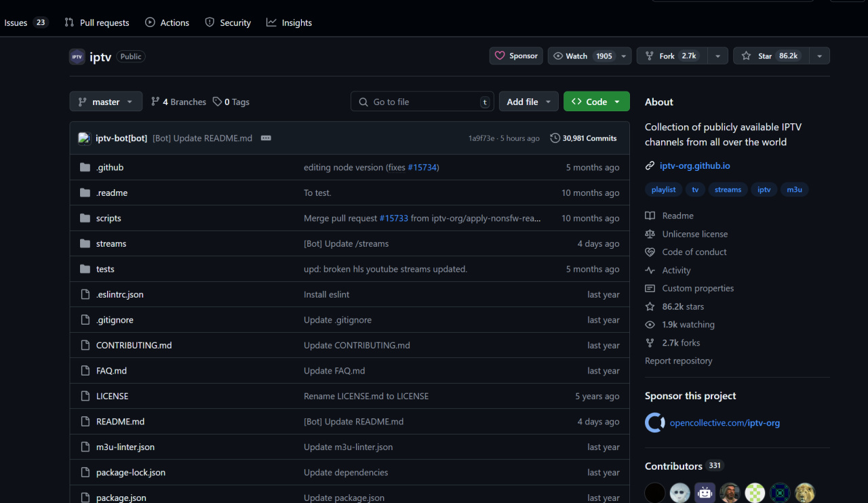The image size is (868, 503).
Task: Click the Open Collective logo icon
Action: (x=654, y=422)
